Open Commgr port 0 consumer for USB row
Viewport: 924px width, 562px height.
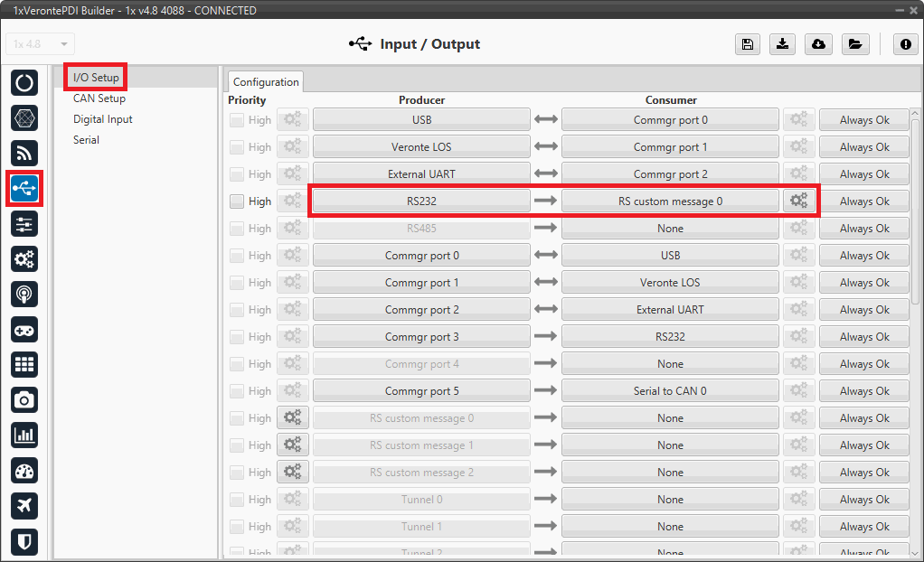coord(670,119)
